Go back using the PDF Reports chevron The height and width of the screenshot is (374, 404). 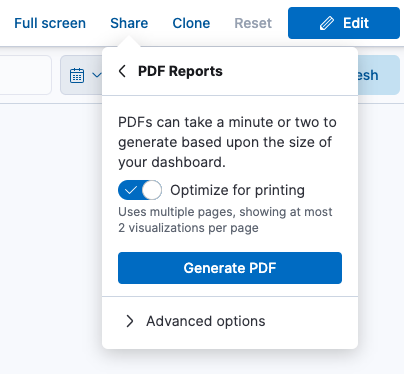[122, 71]
